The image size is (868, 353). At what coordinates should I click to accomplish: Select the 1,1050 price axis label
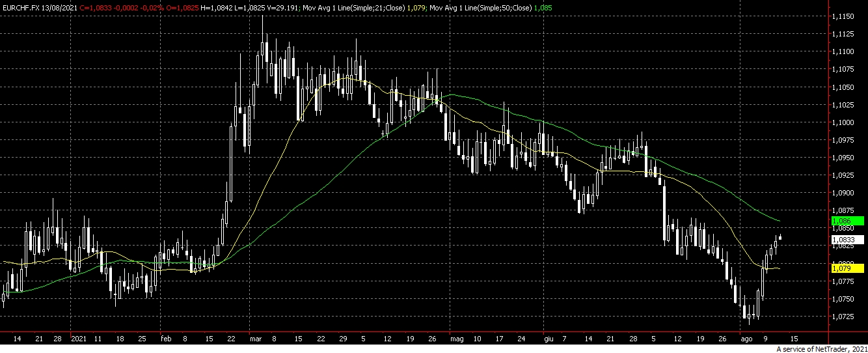click(x=844, y=87)
